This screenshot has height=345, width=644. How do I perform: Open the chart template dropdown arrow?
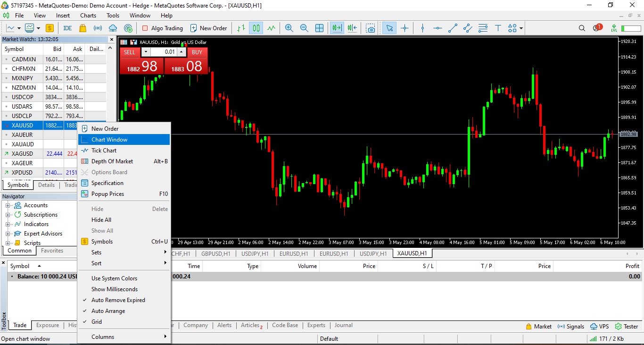(x=39, y=28)
